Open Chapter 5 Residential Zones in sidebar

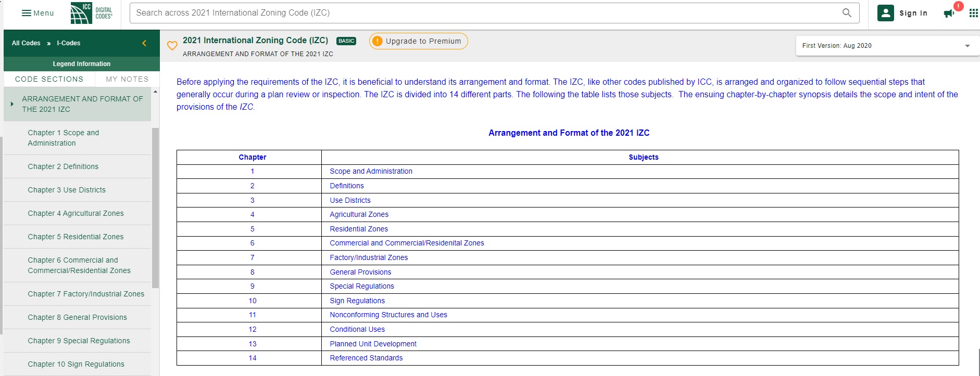point(76,237)
